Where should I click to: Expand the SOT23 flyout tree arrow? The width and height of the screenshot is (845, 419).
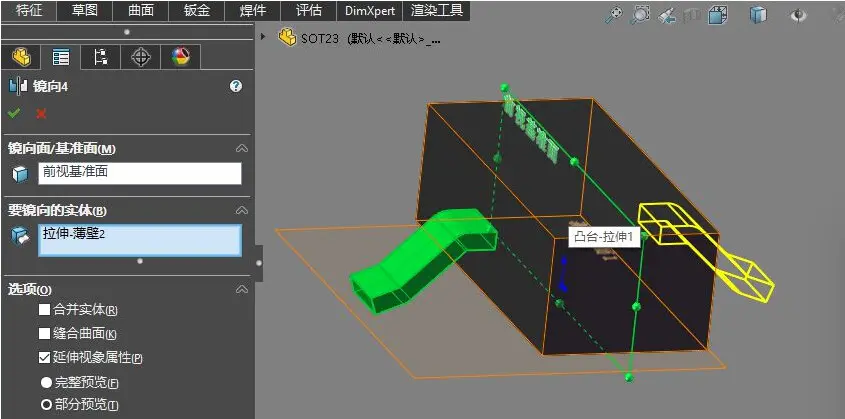pos(263,37)
